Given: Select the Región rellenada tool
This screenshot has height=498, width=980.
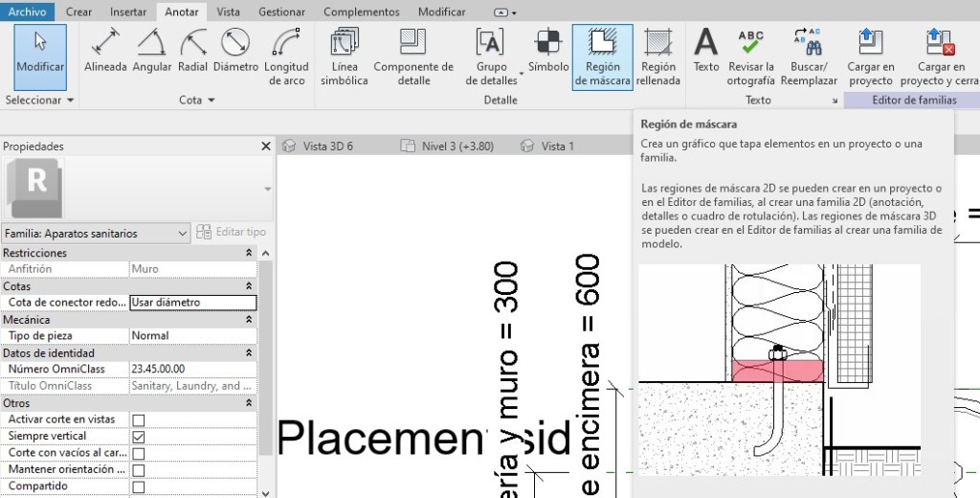Looking at the screenshot, I should [658, 56].
